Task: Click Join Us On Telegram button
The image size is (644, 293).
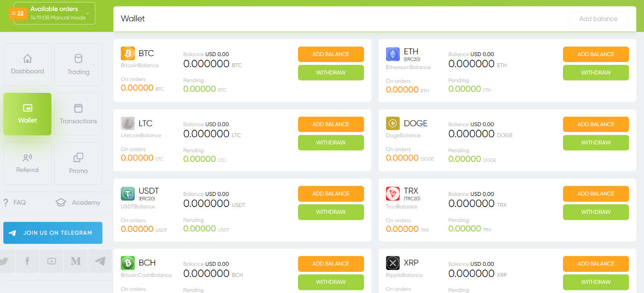Action: pyautogui.click(x=53, y=233)
